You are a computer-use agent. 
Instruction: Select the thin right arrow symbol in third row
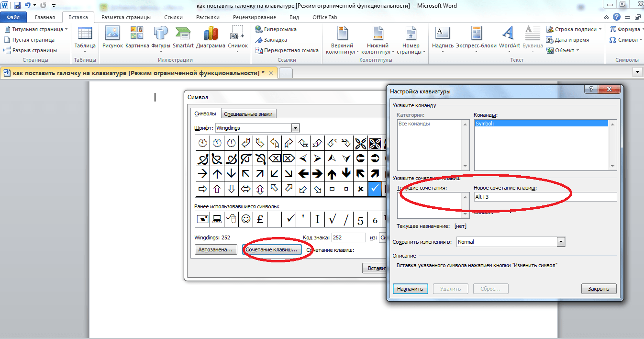click(x=203, y=173)
